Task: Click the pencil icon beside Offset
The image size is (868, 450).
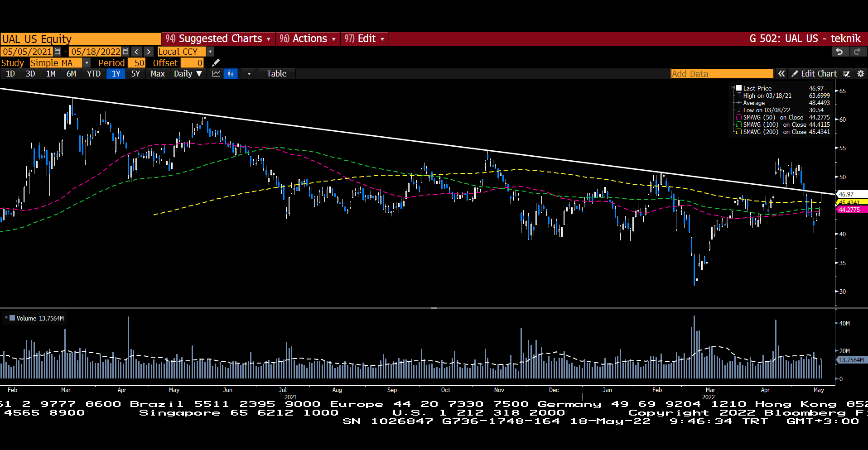Action: 216,62
